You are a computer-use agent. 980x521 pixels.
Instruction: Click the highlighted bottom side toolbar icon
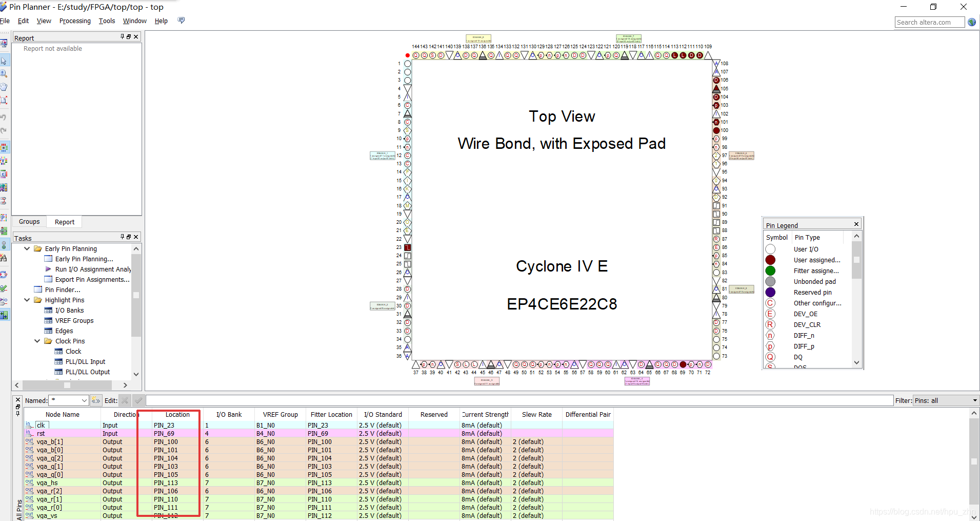pos(4,315)
